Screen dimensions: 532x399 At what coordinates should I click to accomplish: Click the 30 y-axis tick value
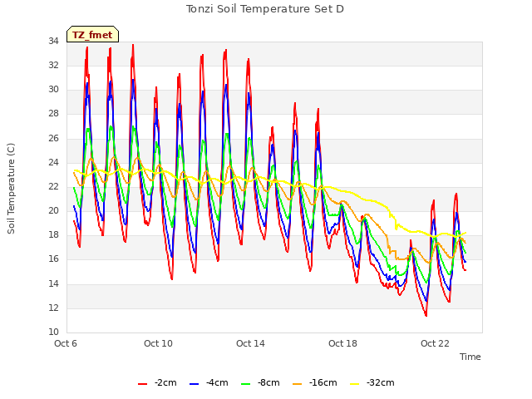click(x=53, y=90)
